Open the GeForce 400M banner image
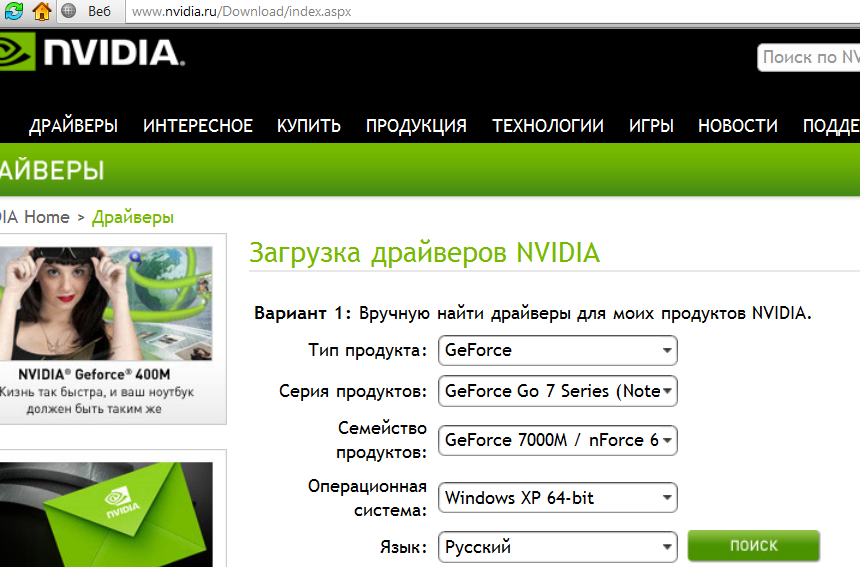This screenshot has height=567, width=860. [106, 303]
